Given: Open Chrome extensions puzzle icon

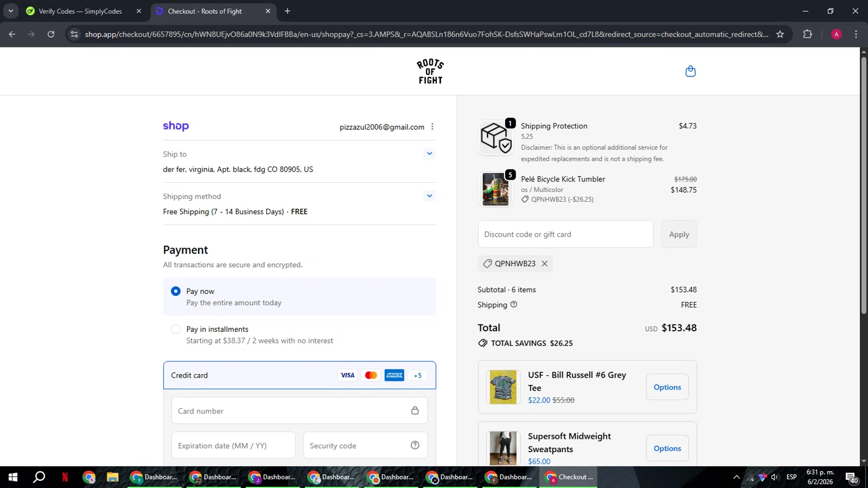Looking at the screenshot, I should [808, 34].
